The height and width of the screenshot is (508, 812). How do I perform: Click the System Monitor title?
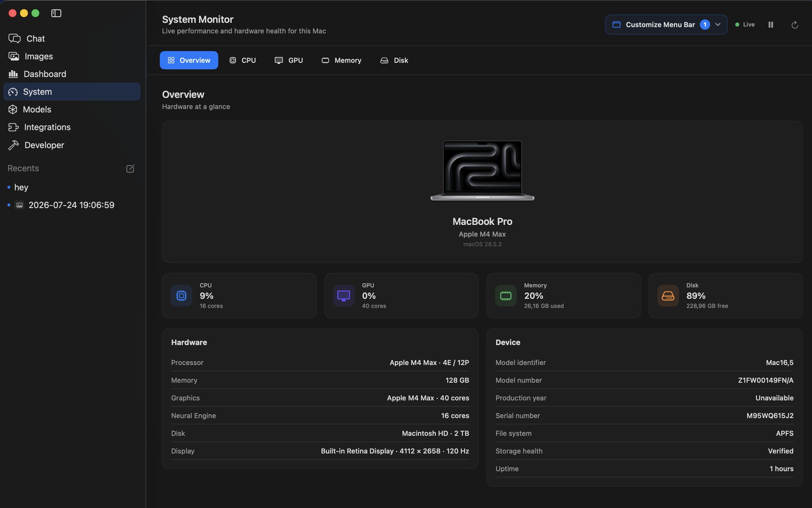click(198, 19)
